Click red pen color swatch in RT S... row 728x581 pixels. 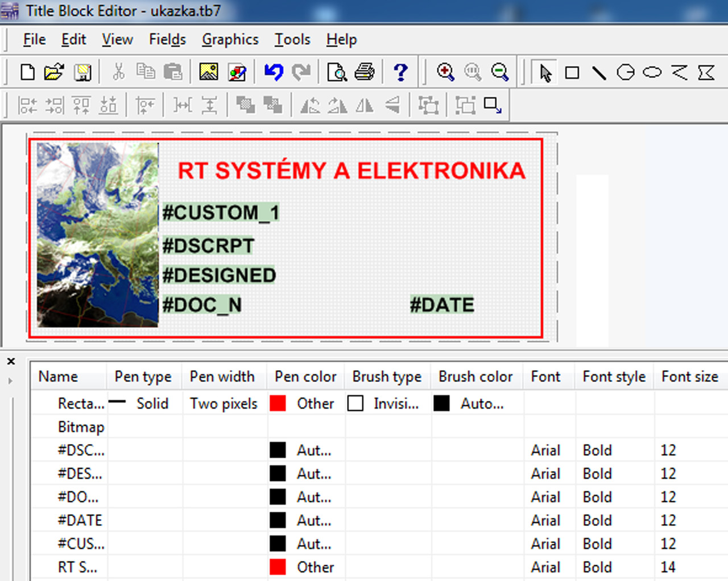[278, 567]
